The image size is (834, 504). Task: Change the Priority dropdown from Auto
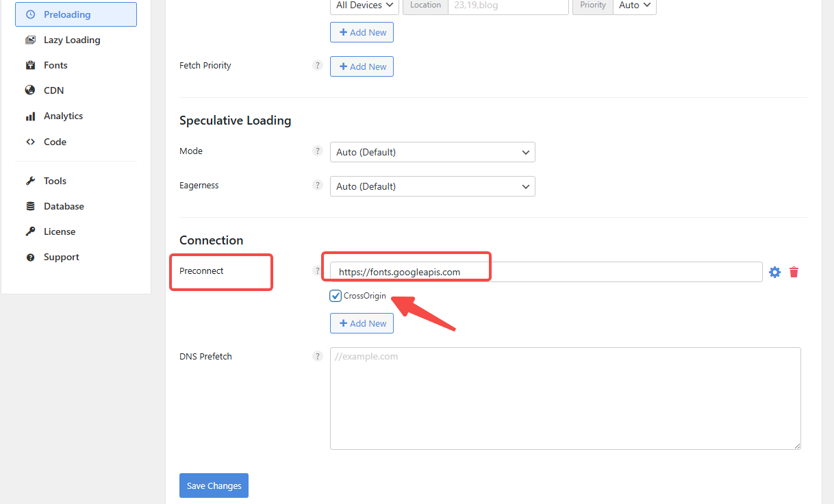point(633,5)
